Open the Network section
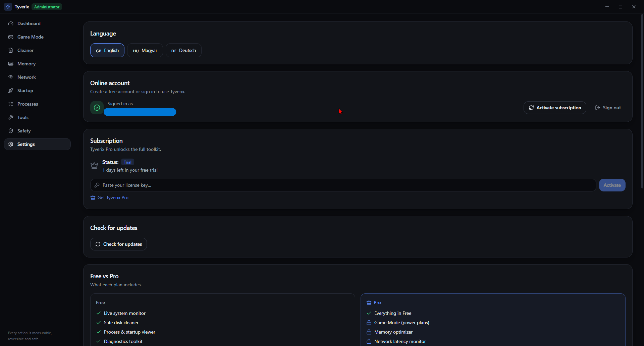Viewport: 644px width, 346px height. pos(37,77)
